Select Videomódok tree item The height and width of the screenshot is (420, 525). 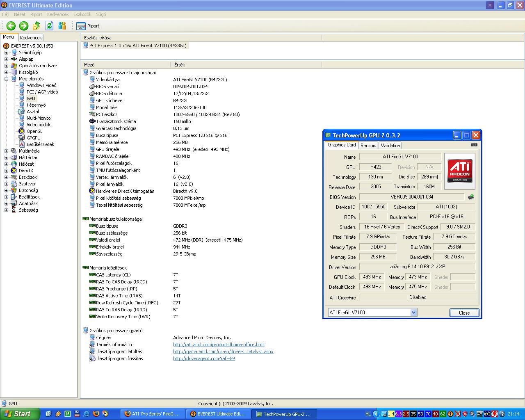[39, 125]
